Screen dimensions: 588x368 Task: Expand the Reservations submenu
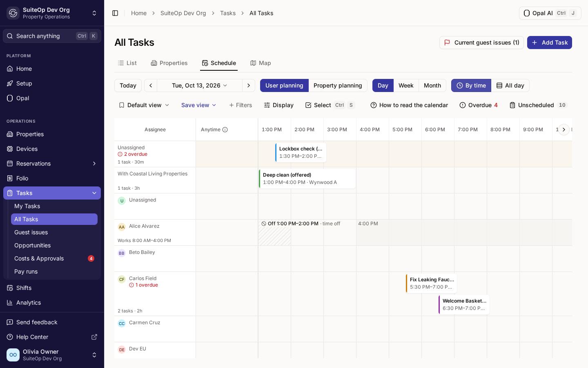94,164
